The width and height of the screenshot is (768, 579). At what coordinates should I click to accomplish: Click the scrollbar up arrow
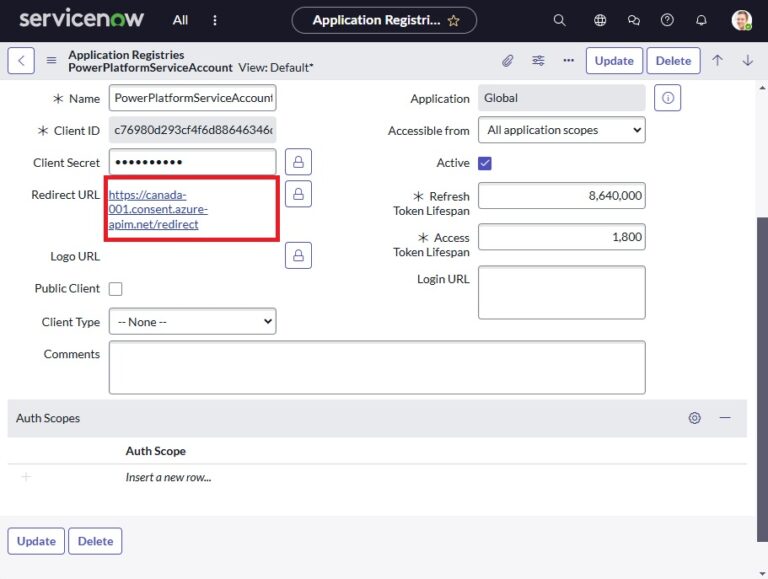[762, 89]
